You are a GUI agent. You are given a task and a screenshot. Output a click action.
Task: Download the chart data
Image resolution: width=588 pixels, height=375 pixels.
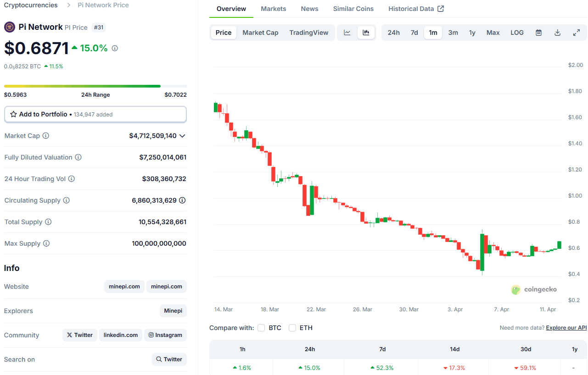coord(557,32)
